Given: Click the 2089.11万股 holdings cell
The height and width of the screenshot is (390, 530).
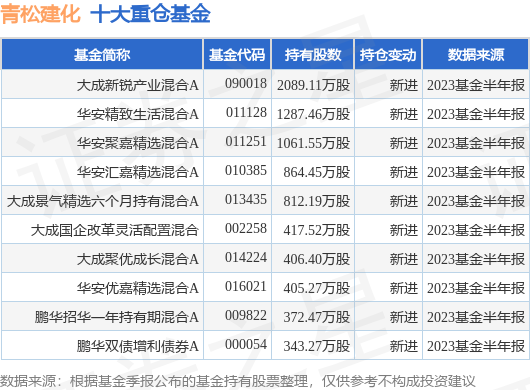Looking at the screenshot, I should 313,85.
